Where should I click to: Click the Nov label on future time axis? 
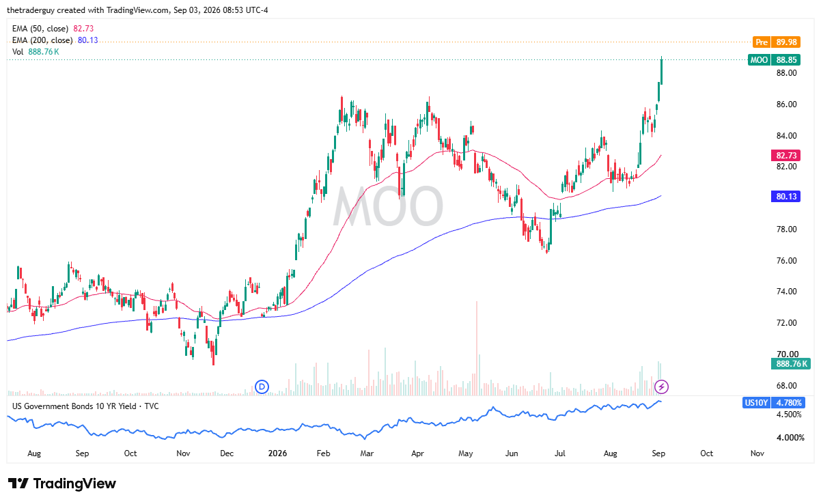[x=757, y=453]
